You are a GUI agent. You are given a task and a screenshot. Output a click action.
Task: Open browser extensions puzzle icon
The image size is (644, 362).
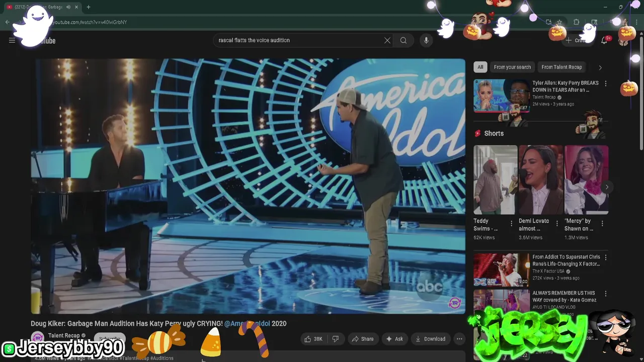point(577,22)
